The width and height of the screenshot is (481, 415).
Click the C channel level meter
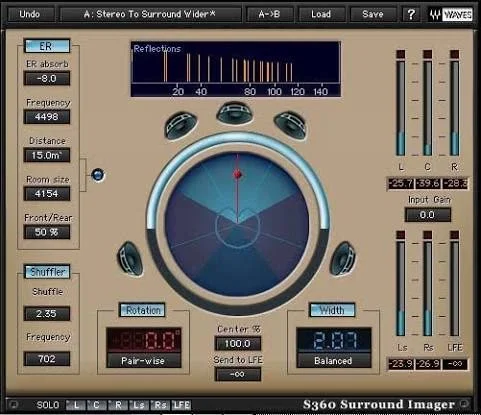pyautogui.click(x=428, y=108)
